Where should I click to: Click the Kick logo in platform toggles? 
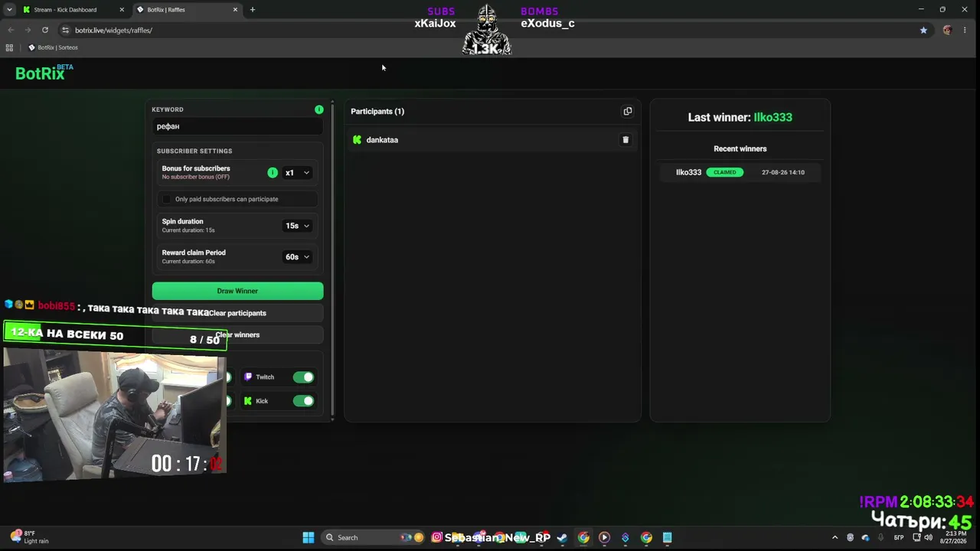[x=247, y=401]
